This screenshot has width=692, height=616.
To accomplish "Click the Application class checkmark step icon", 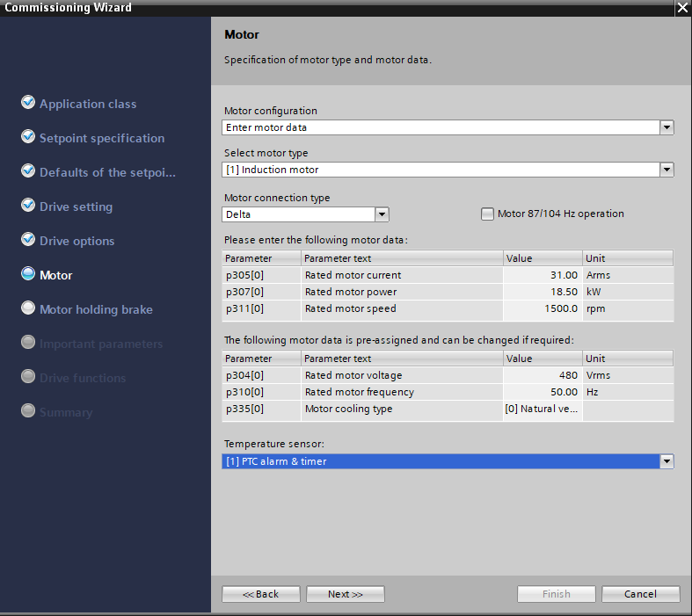I will (x=28, y=103).
